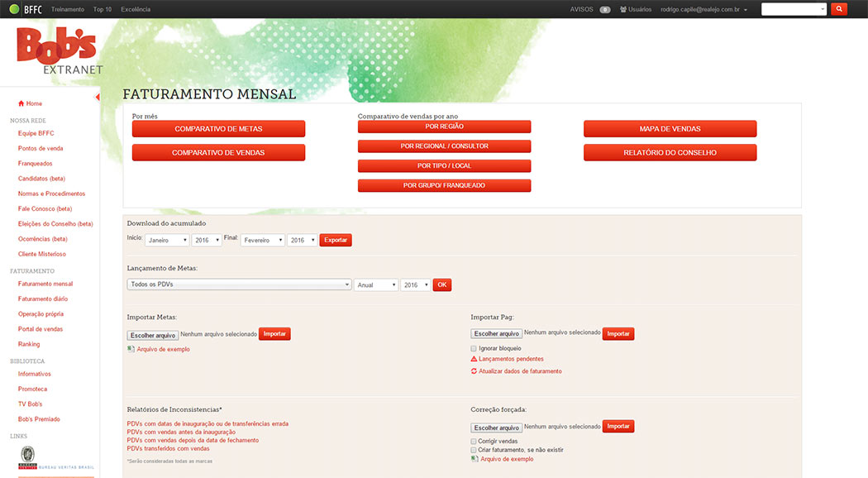Click the Usuários people icon

point(623,9)
